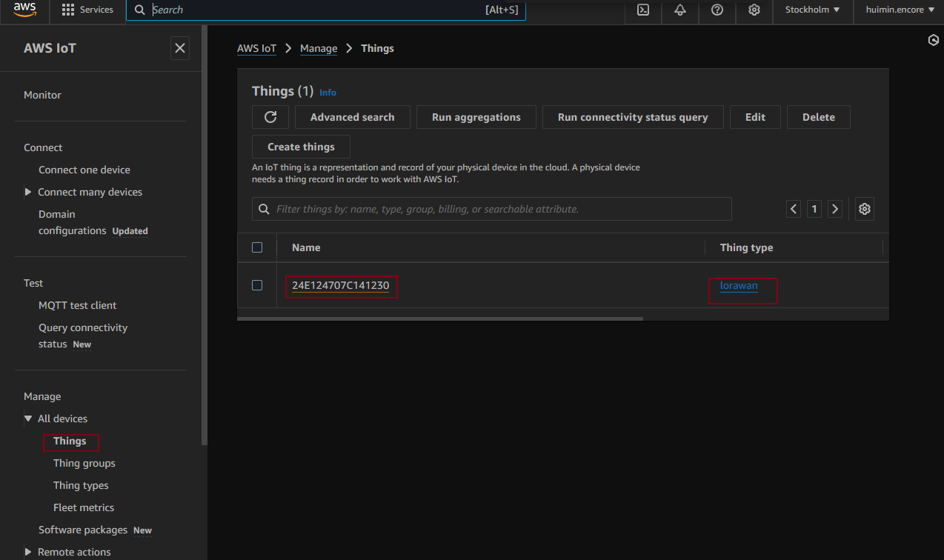
Task: Open the Info link beside Things
Action: pos(328,93)
